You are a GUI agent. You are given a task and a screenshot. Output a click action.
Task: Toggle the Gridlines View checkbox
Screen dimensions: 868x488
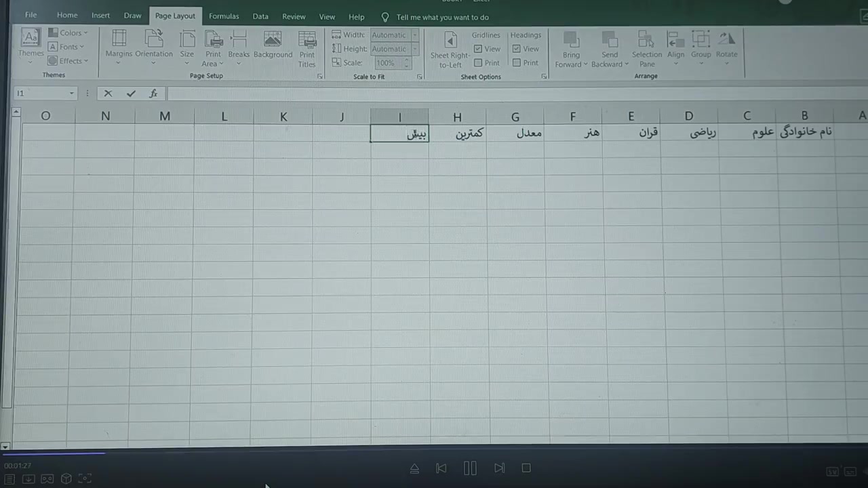(x=478, y=49)
